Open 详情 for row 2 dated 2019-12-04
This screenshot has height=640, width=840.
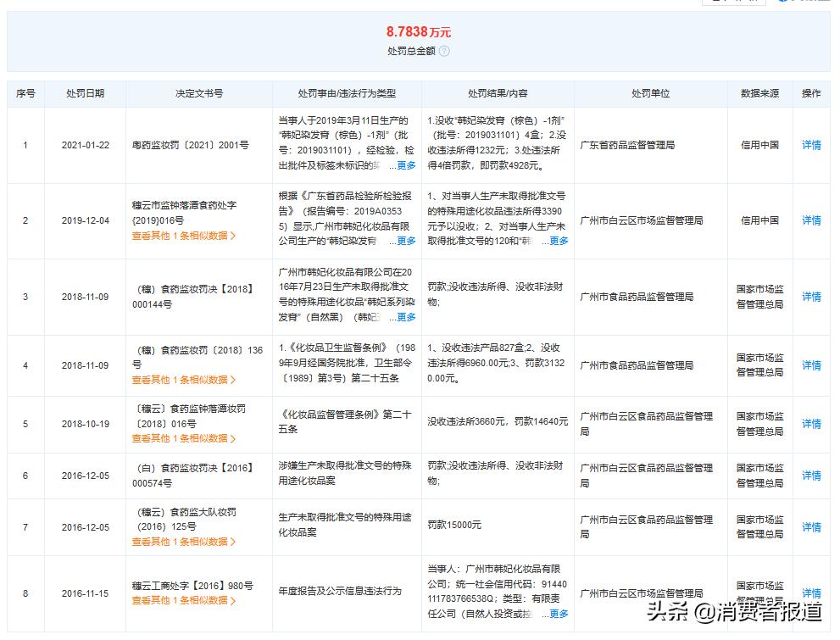pos(811,220)
